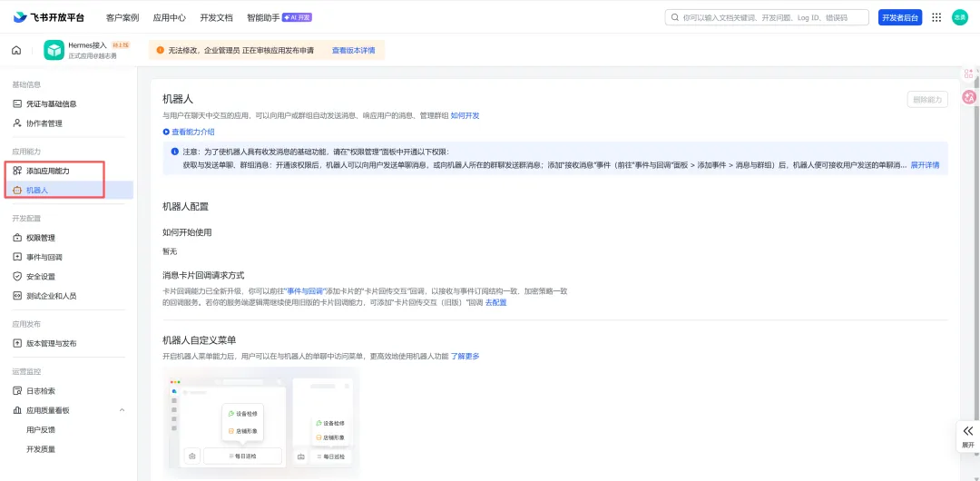Screen dimensions: 980x481
Task: Click the 开发者后台 button
Action: [900, 17]
